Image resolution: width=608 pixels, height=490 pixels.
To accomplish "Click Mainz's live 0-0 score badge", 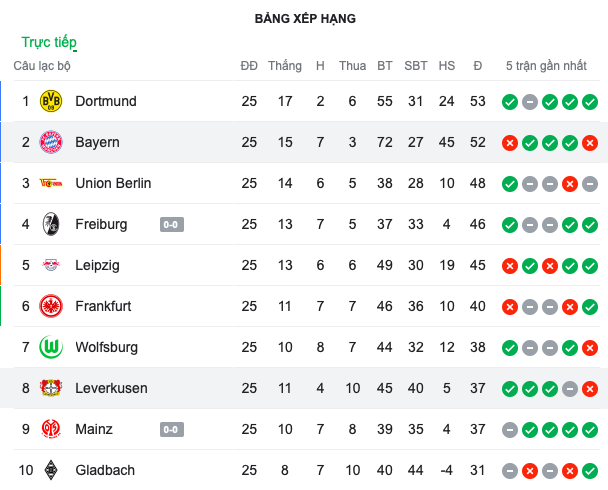I will tap(171, 430).
